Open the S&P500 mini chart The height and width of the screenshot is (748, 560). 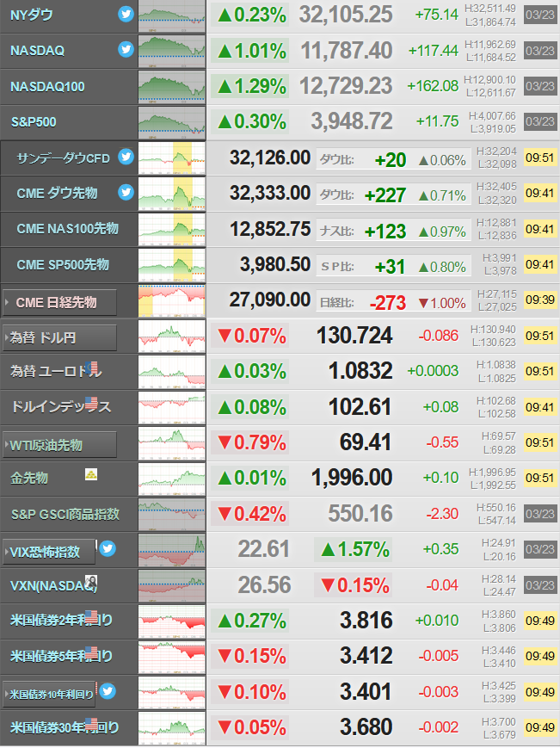click(x=171, y=122)
